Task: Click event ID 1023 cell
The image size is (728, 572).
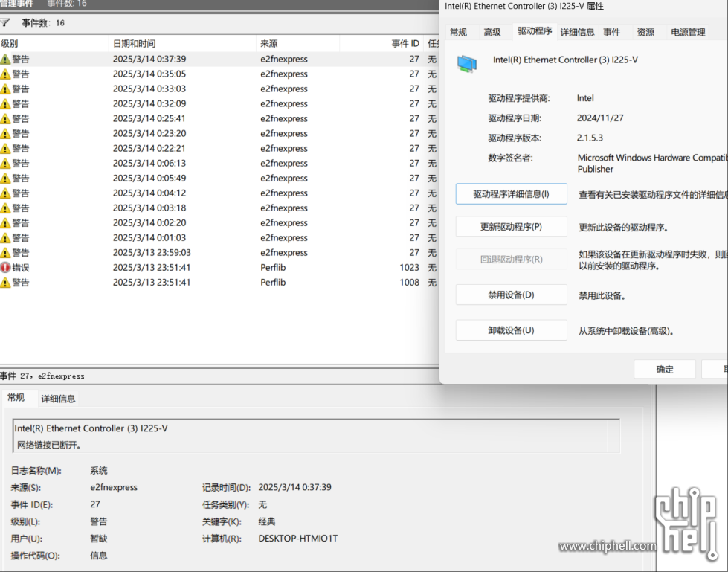Action: tap(409, 268)
